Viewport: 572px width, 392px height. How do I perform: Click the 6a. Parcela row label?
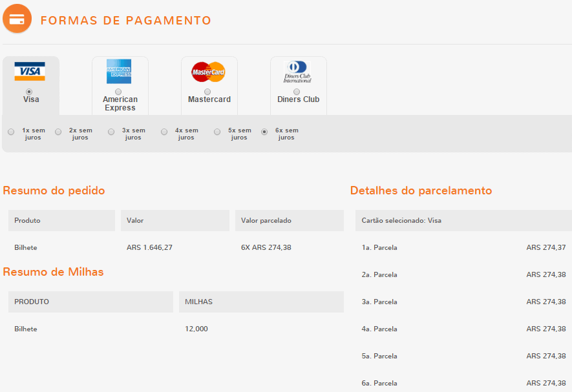[x=379, y=383]
